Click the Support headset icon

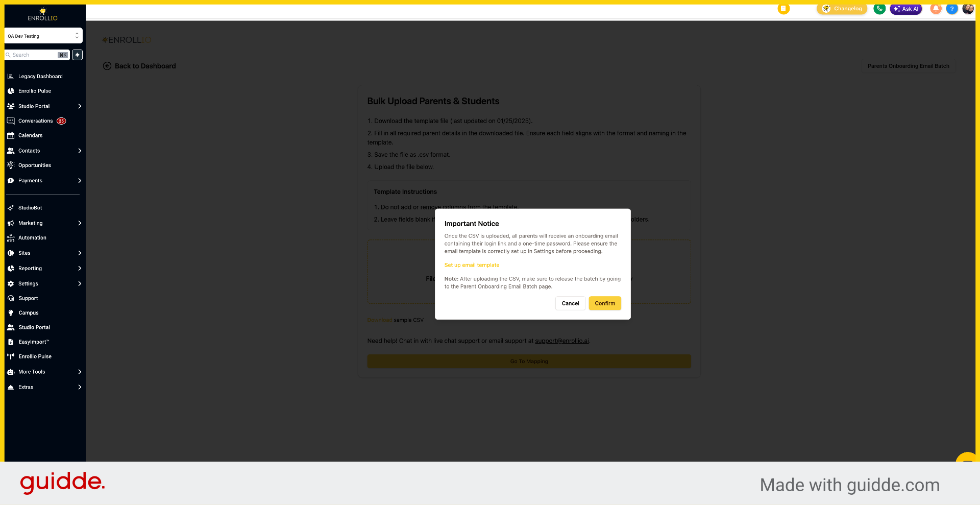point(11,298)
